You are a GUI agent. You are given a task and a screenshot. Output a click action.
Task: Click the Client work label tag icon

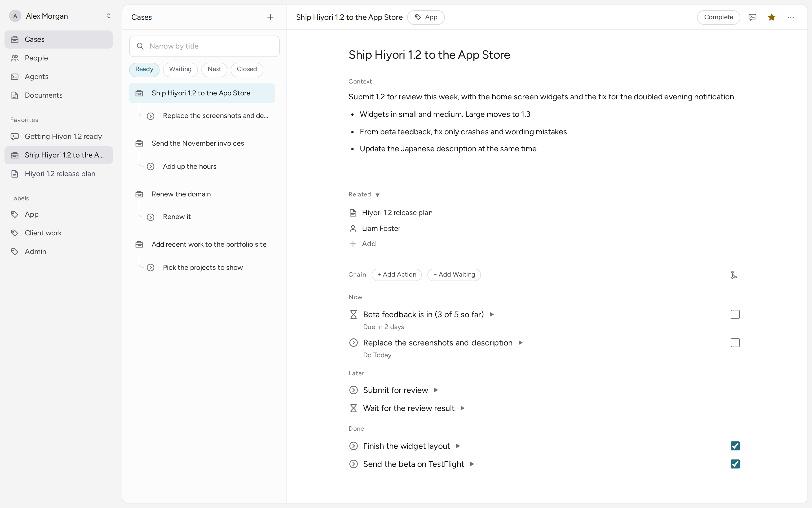click(15, 233)
